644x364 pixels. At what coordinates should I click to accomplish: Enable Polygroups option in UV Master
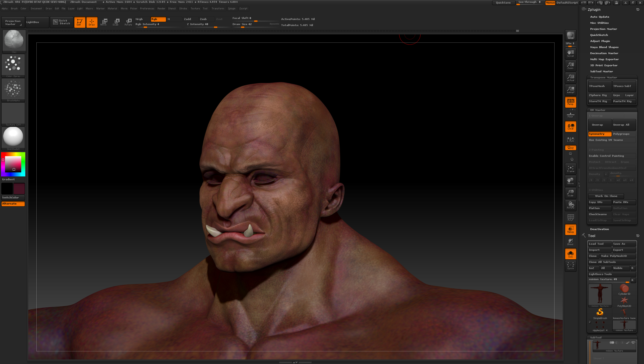coord(624,134)
